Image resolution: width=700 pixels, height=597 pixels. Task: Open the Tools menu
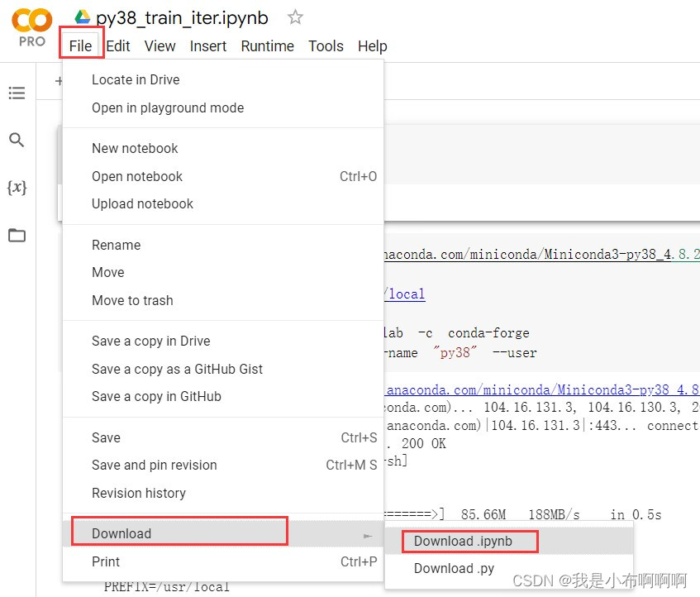click(x=326, y=46)
